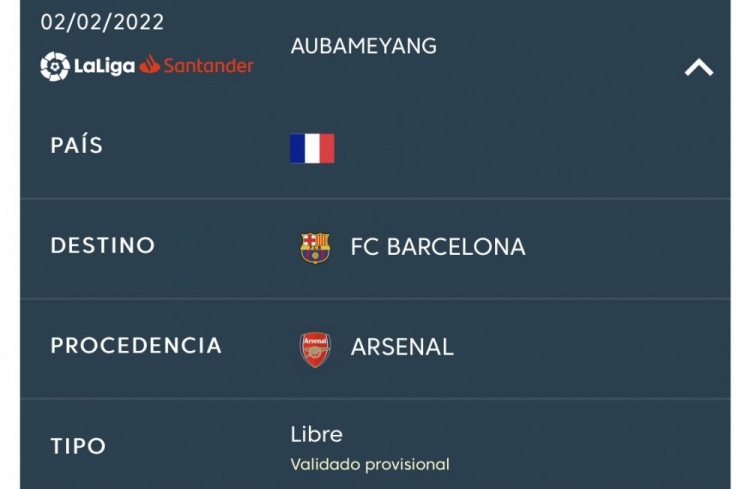Image resolution: width=750 pixels, height=489 pixels.
Task: Click the empty area of the PROCEDENCIA row
Action: (588, 348)
